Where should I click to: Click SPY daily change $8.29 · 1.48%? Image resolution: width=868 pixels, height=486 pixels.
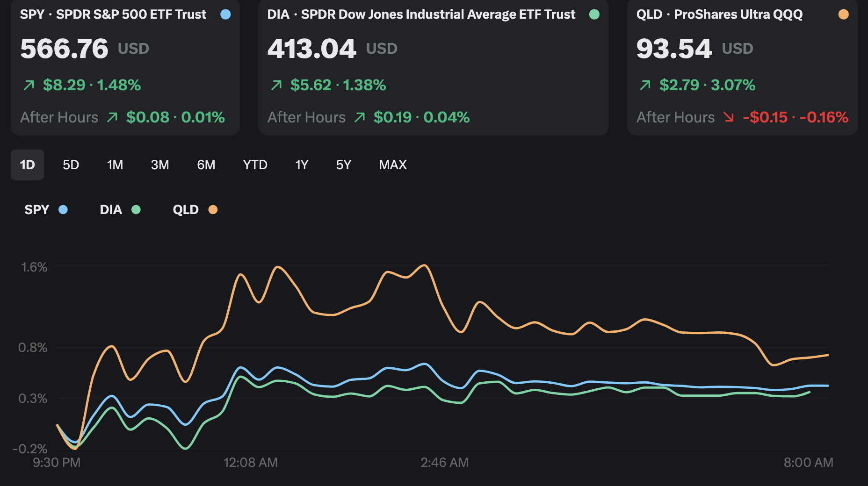(92, 85)
